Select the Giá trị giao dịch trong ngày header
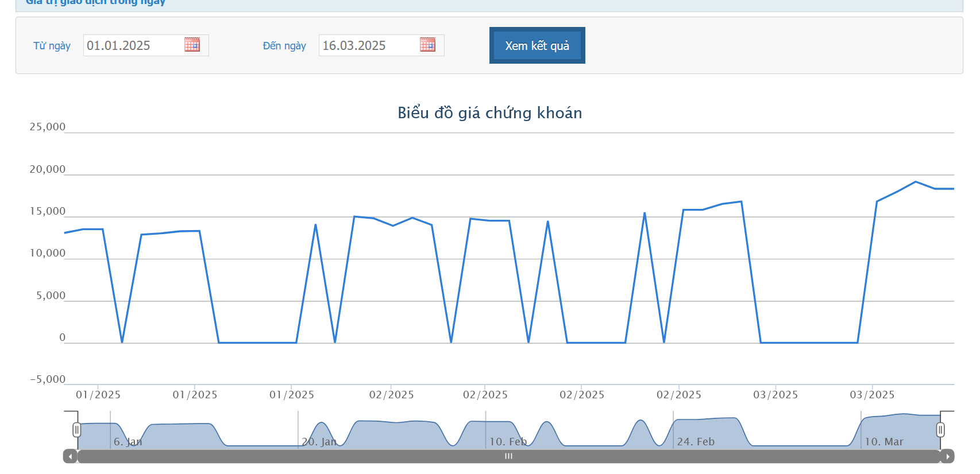 [x=95, y=3]
